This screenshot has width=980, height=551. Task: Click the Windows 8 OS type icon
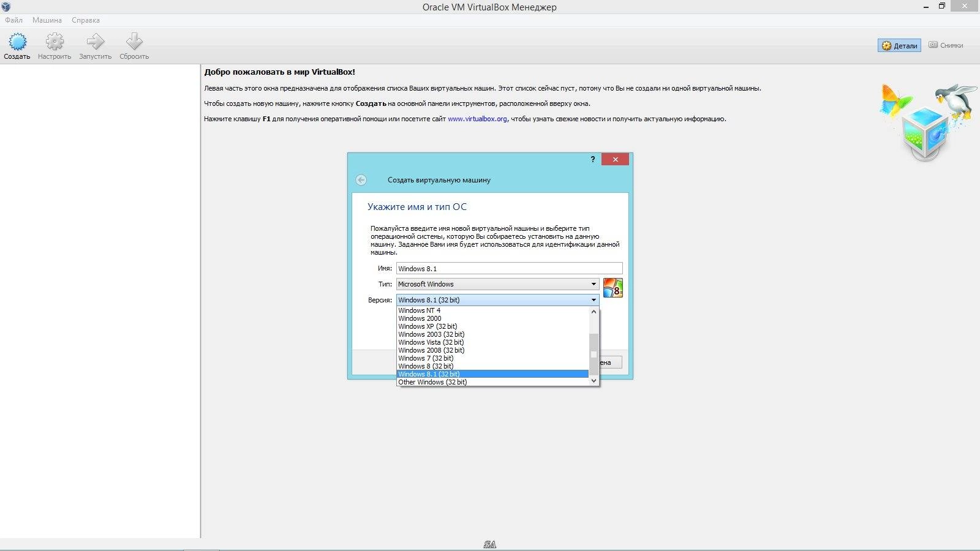[x=613, y=288]
